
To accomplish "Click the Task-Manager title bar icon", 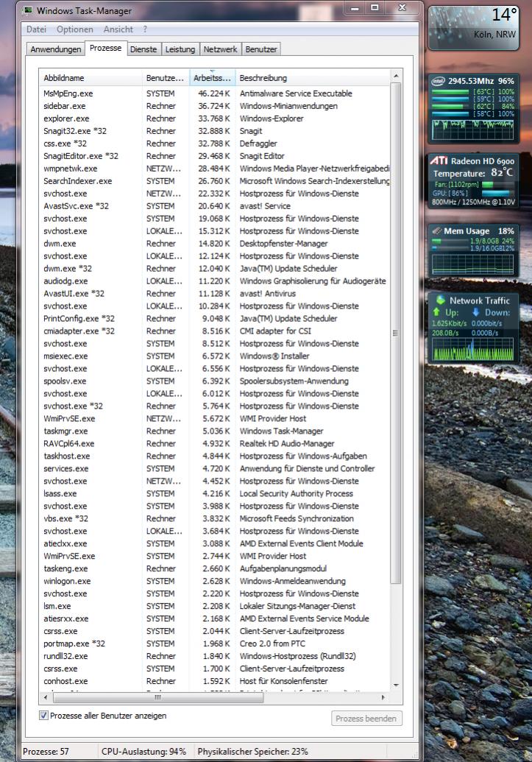I will 29,10.
